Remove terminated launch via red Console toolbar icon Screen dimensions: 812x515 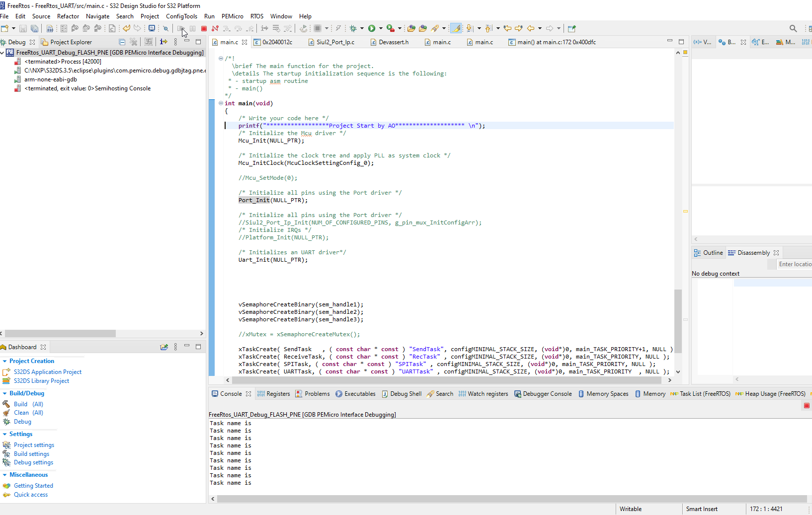[806, 405]
